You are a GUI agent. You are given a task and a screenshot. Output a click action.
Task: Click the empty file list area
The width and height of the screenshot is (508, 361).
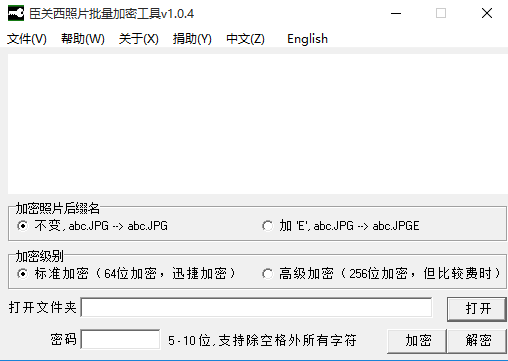point(258,124)
